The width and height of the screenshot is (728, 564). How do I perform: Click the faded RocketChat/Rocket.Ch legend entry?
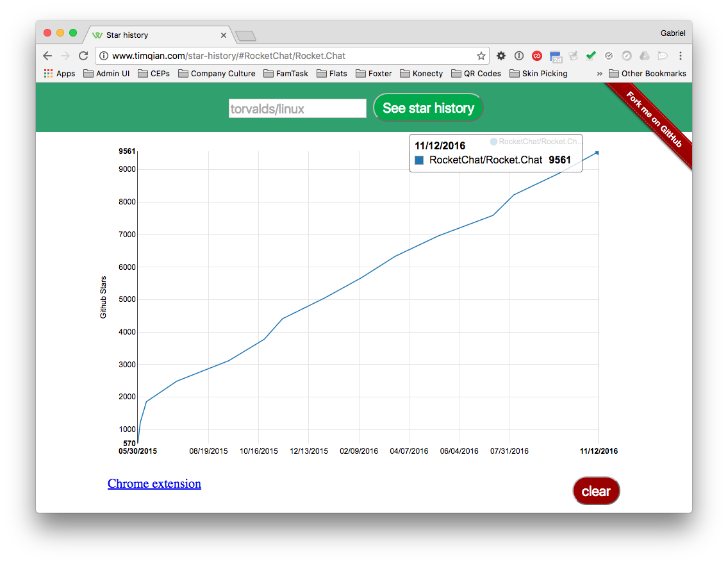536,142
